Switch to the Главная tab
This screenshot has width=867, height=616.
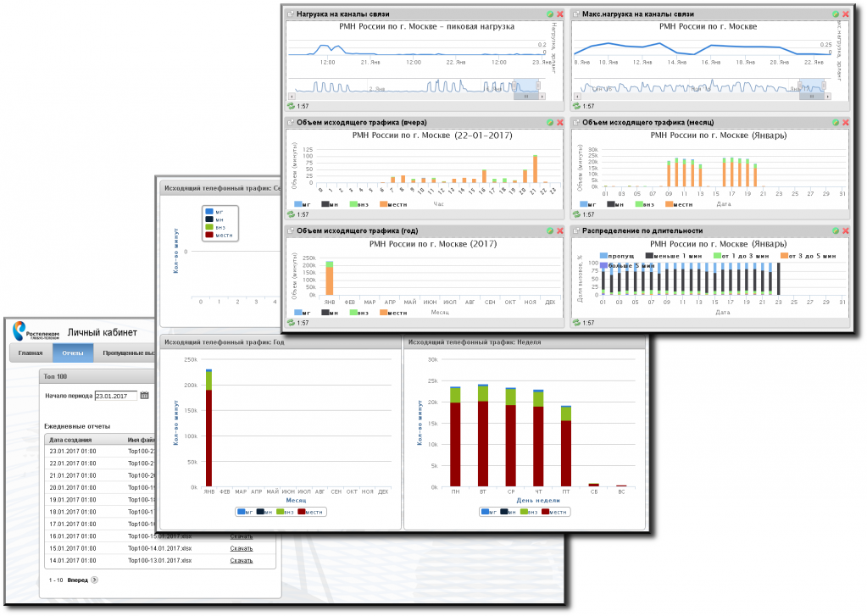coord(31,352)
